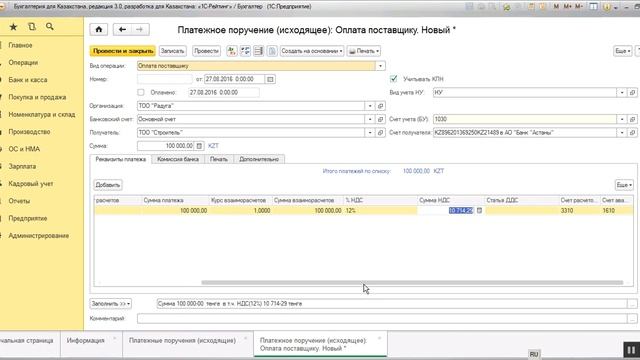This screenshot has width=640, height=360.
Task: Open the Организация record with its link icon
Action: [x=380, y=106]
